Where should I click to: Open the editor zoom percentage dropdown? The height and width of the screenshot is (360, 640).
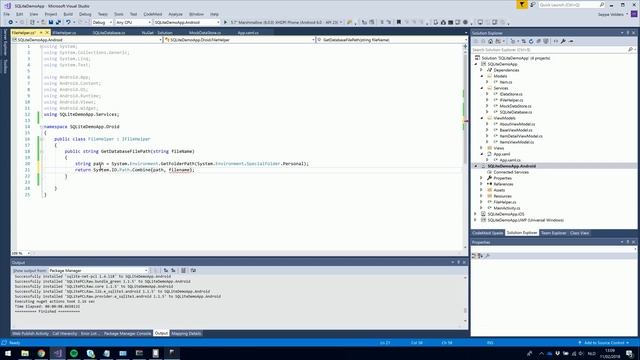(x=20, y=253)
